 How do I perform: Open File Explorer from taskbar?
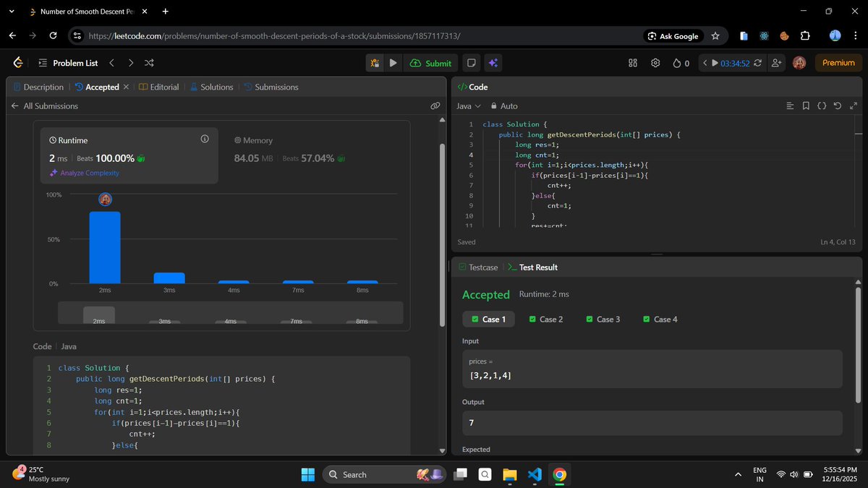(510, 474)
